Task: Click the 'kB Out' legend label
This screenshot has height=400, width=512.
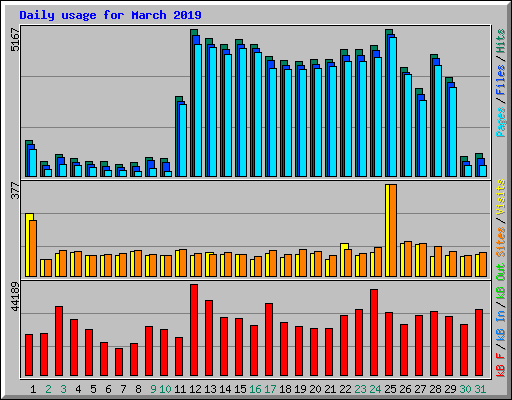Action: tap(501, 281)
